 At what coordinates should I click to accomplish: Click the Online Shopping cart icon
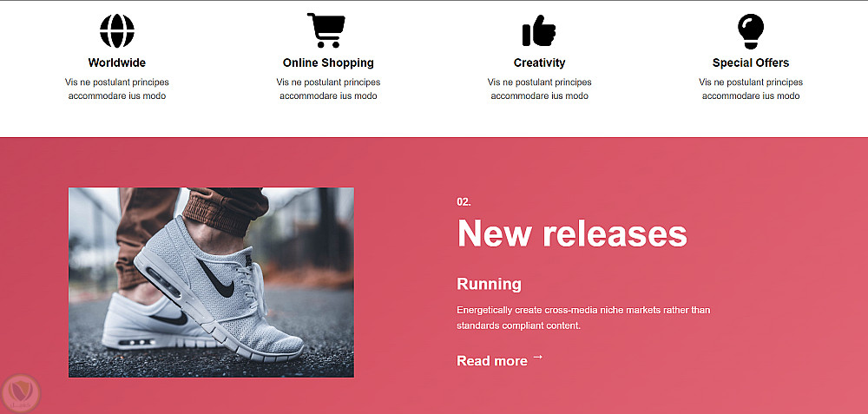tap(326, 30)
